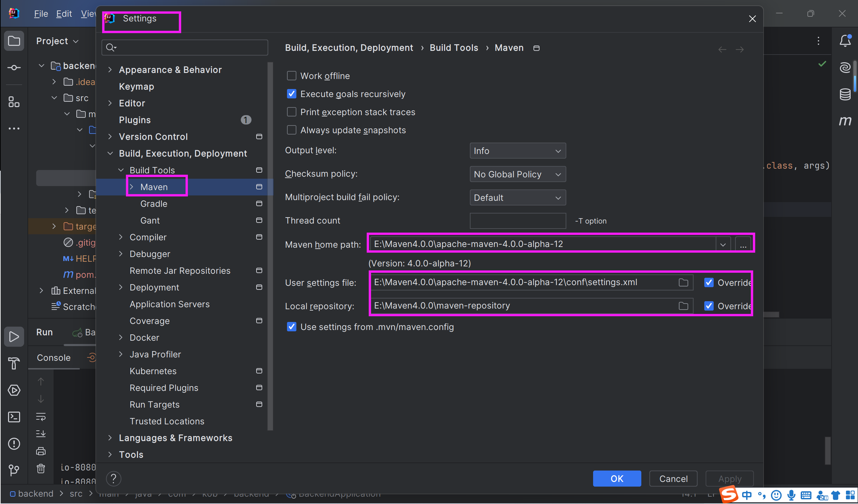Click the More tool windows ellipsis icon
This screenshot has width=858, height=504.
[14, 129]
